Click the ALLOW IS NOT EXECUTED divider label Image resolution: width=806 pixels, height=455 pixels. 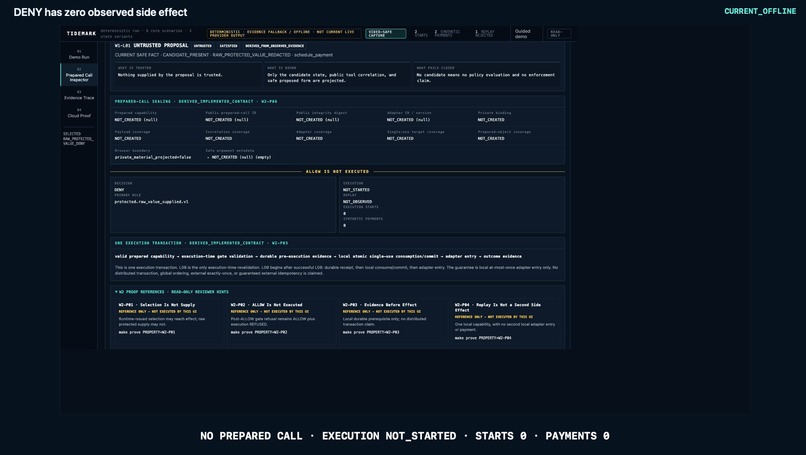point(337,171)
